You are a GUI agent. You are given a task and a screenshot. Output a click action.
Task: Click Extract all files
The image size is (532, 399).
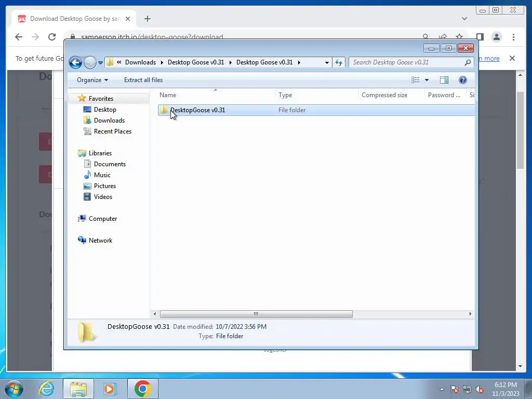(143, 80)
